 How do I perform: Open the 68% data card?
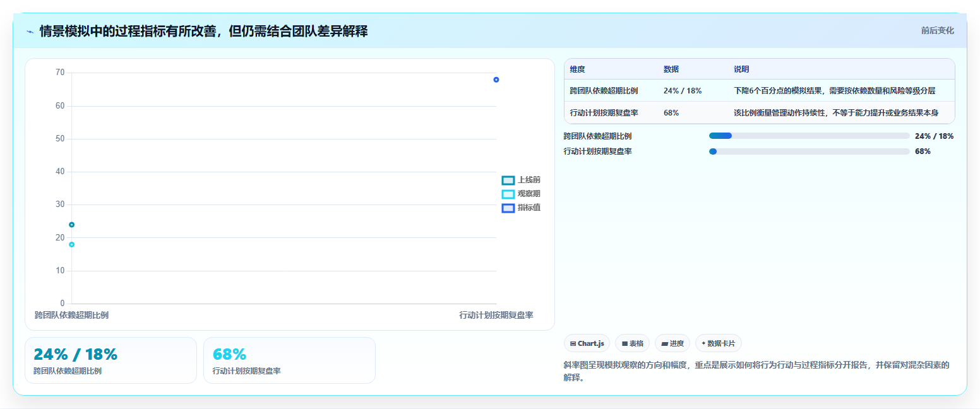point(289,360)
